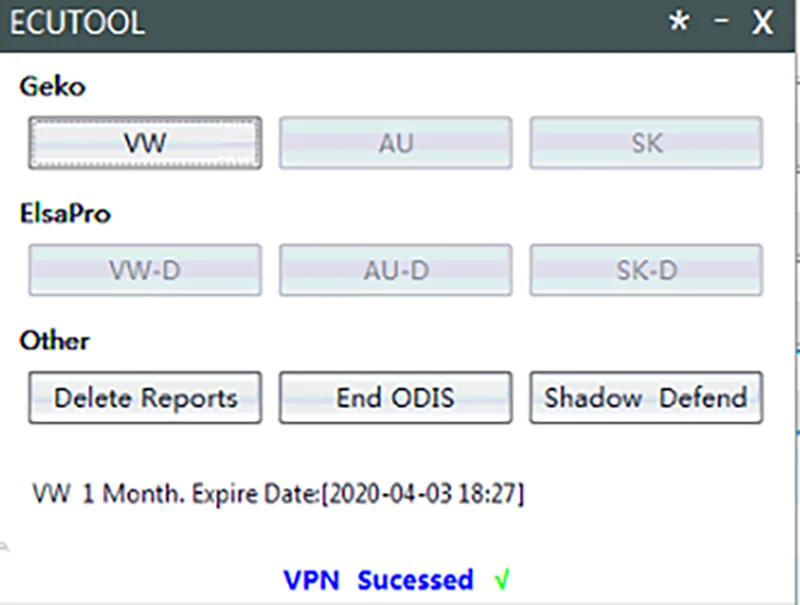This screenshot has width=800, height=605.
Task: End the ODIS process
Action: click(395, 397)
